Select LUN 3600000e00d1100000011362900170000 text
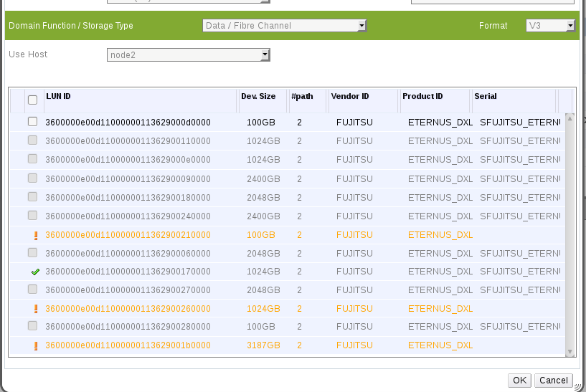Image resolution: width=586 pixels, height=392 pixels. tap(128, 272)
